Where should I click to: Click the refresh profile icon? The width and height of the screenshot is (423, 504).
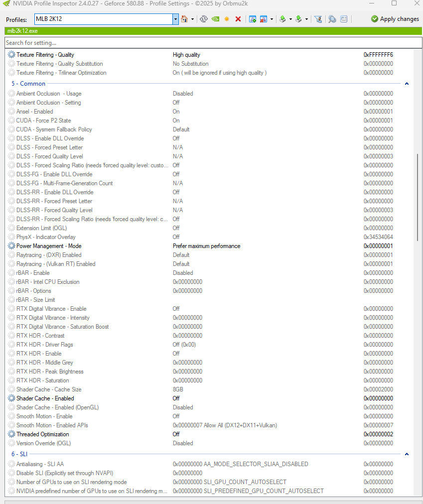tap(204, 19)
